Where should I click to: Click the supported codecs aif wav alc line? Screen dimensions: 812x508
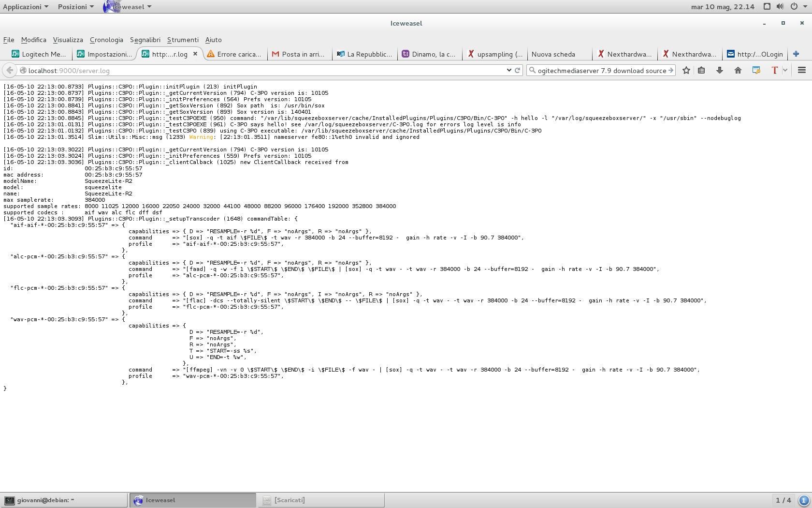coord(83,212)
